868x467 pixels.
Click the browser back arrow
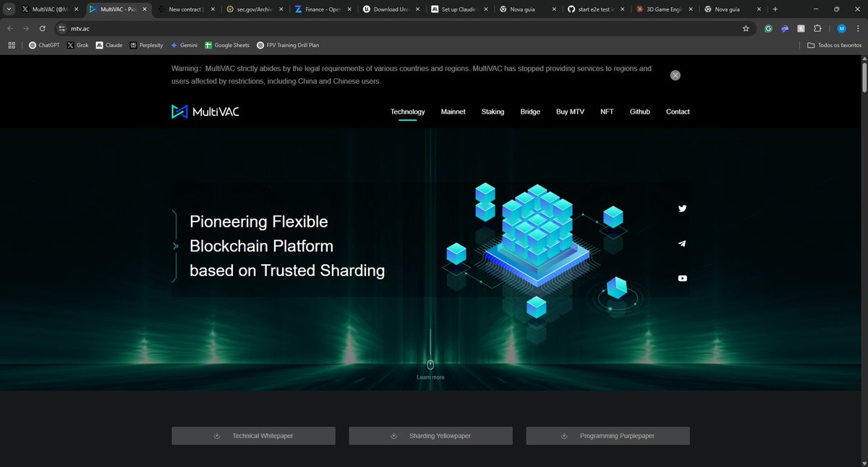10,28
